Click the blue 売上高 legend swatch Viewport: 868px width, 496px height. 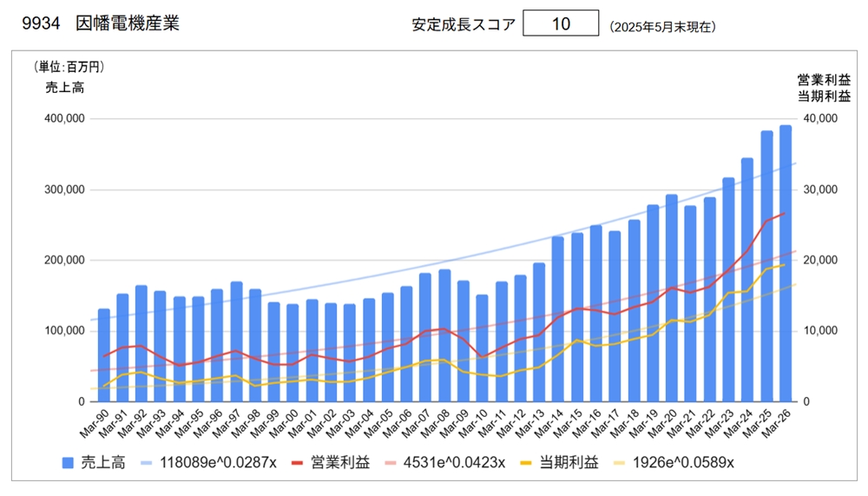[68, 463]
